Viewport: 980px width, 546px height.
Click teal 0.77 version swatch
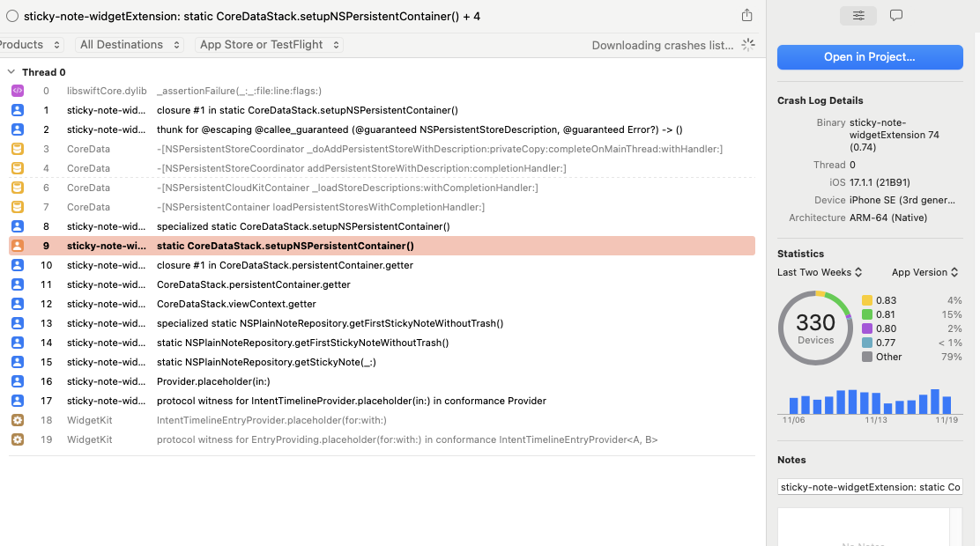point(867,343)
